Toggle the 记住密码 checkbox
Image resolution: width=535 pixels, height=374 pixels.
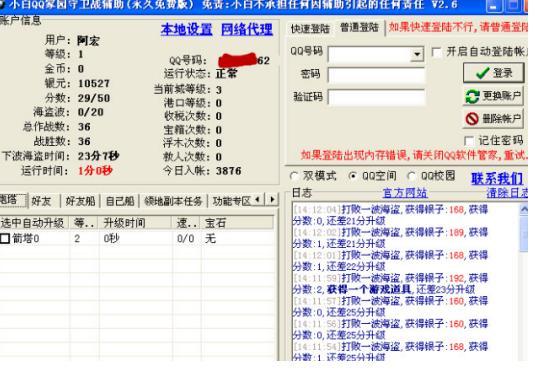(x=469, y=141)
